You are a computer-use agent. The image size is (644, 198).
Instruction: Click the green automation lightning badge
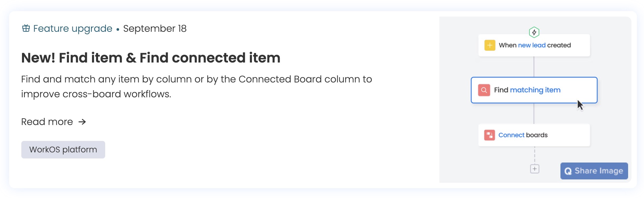click(534, 32)
